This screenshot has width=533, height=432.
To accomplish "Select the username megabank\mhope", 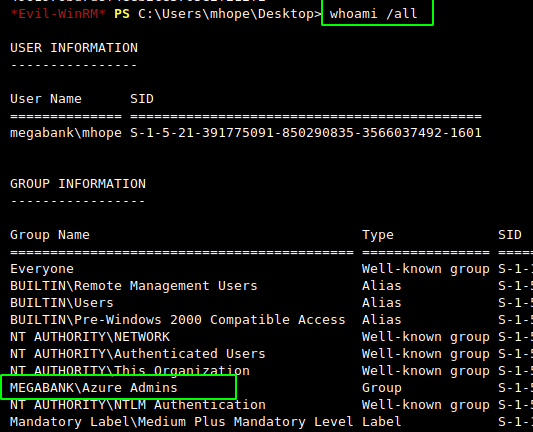I will [66, 133].
